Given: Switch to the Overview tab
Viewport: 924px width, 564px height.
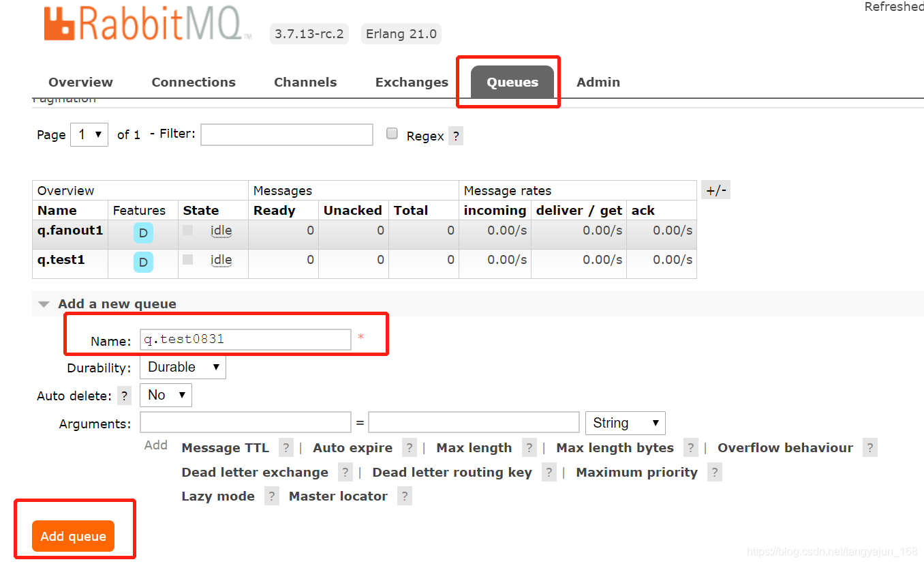Looking at the screenshot, I should point(80,83).
